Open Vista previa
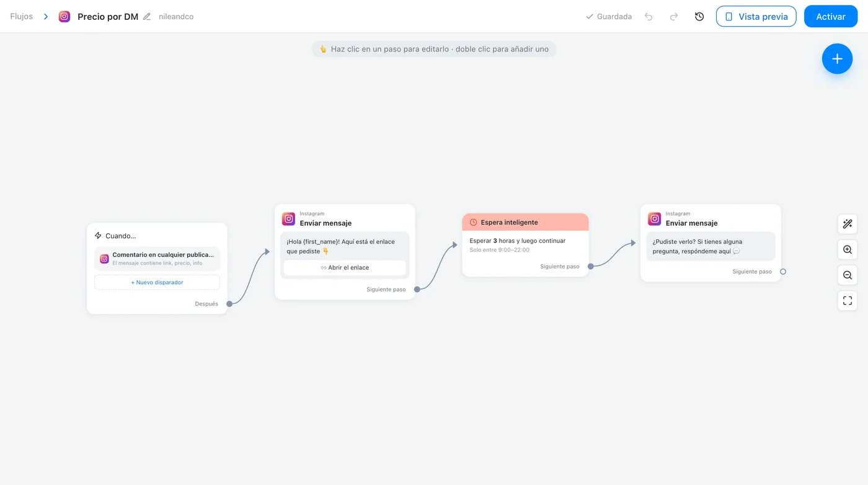The height and width of the screenshot is (485, 868). (x=756, y=17)
